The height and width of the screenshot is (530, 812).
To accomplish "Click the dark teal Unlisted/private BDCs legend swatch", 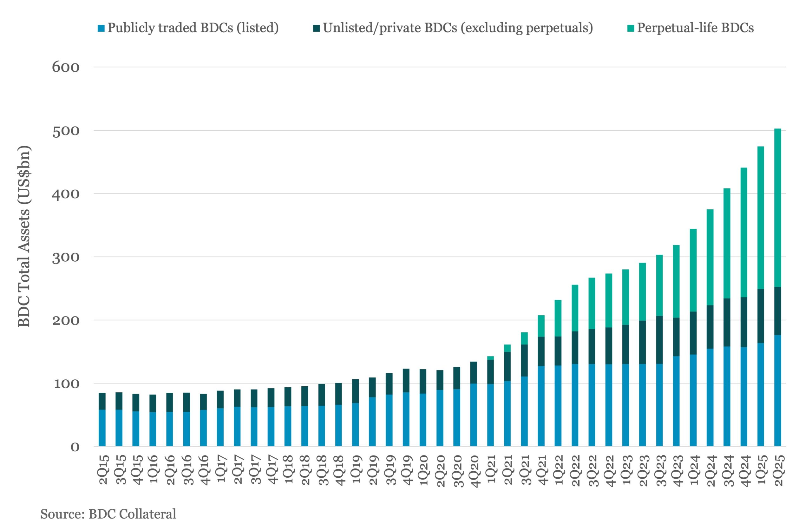I will pos(316,28).
